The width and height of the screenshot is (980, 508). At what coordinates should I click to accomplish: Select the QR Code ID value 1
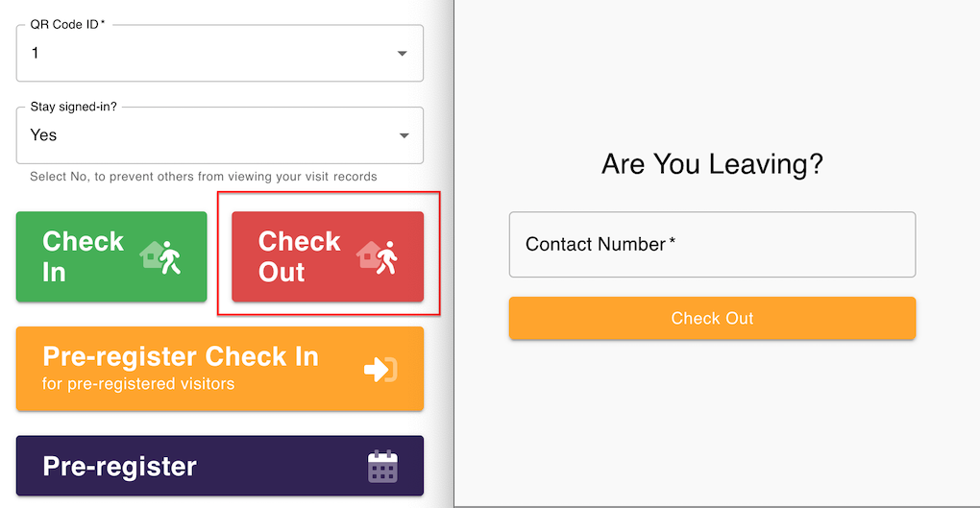click(x=36, y=54)
